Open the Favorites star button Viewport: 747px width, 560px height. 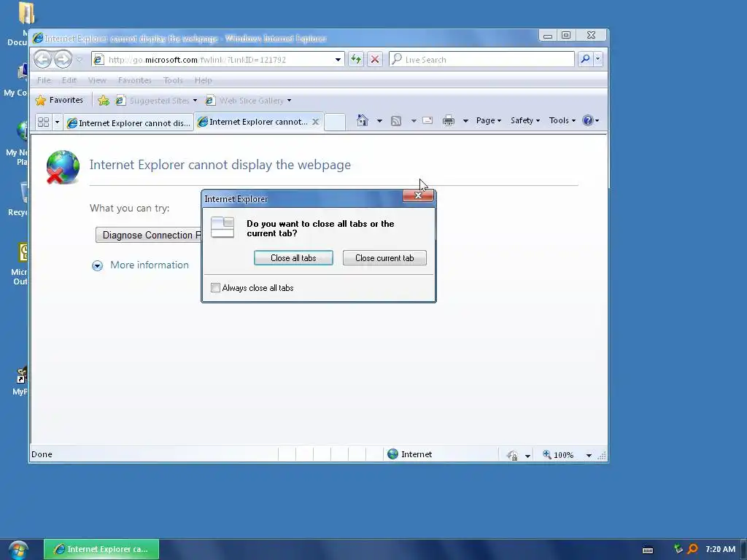pos(60,100)
